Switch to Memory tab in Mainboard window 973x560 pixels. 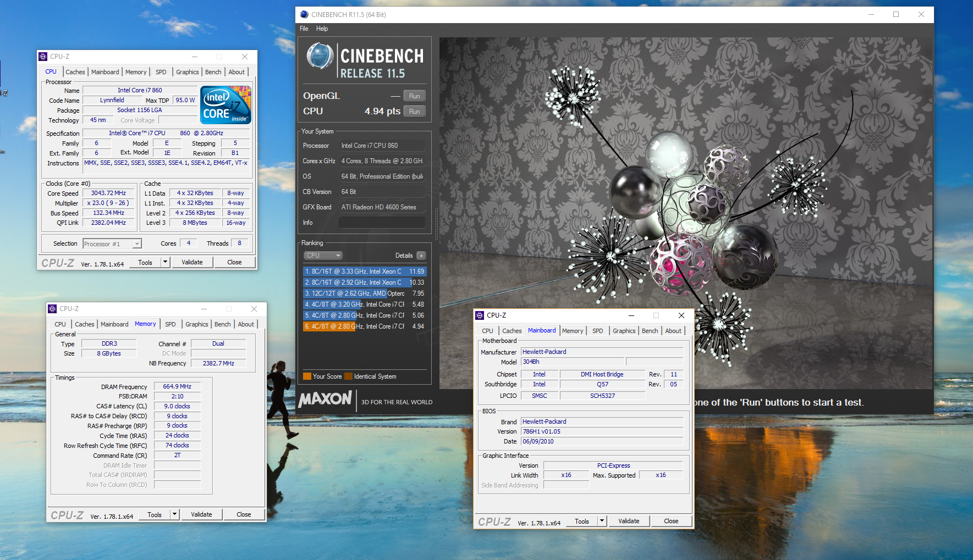tap(573, 331)
